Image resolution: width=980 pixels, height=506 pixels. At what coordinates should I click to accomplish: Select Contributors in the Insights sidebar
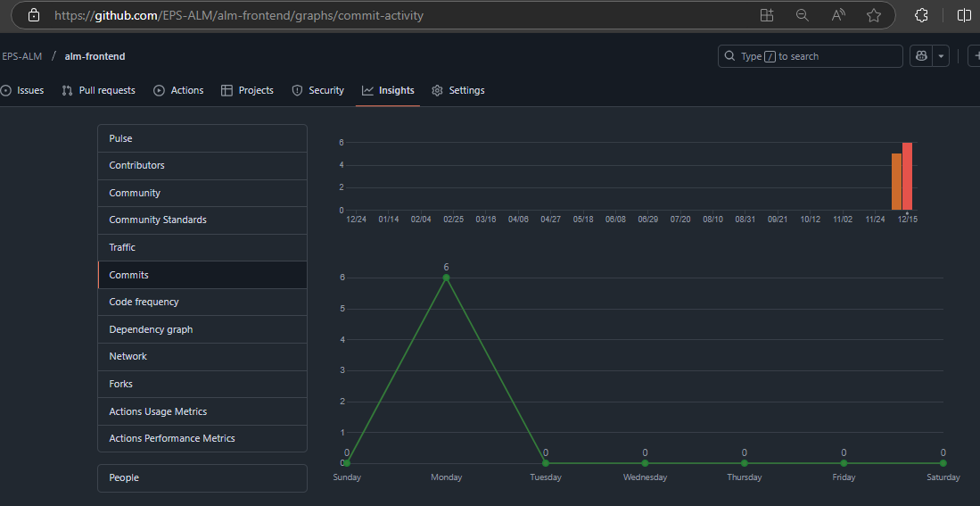click(x=136, y=165)
